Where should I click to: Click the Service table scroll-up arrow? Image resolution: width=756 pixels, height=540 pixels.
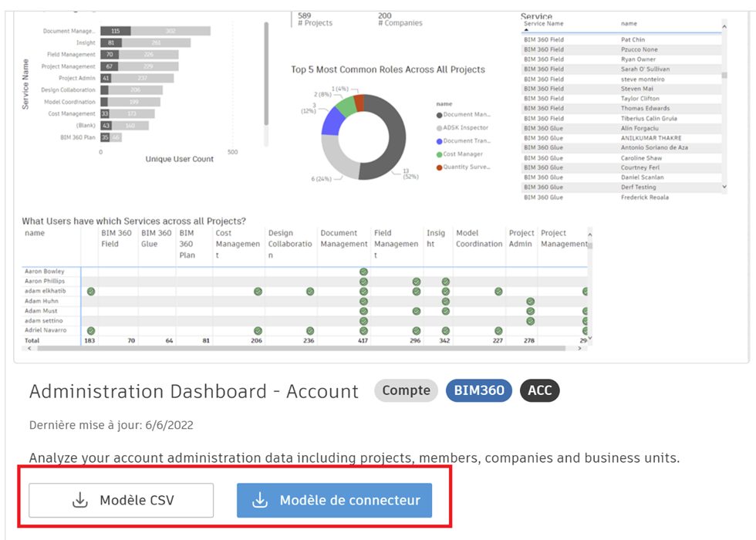[x=724, y=26]
